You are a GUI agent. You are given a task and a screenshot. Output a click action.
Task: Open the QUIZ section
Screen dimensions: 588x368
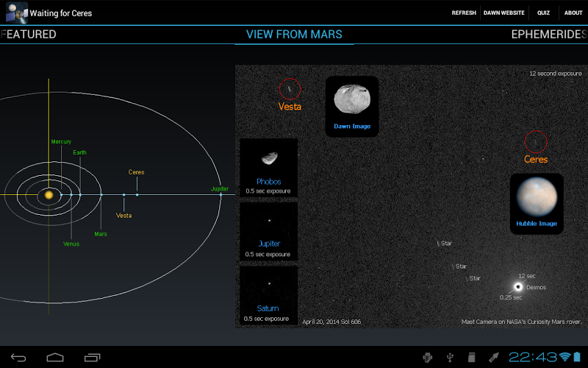coord(543,13)
